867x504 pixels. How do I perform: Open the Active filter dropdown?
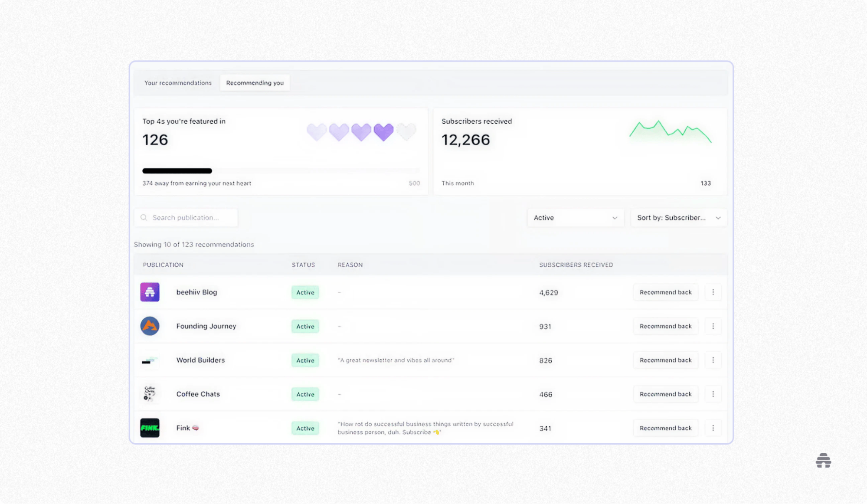click(575, 217)
